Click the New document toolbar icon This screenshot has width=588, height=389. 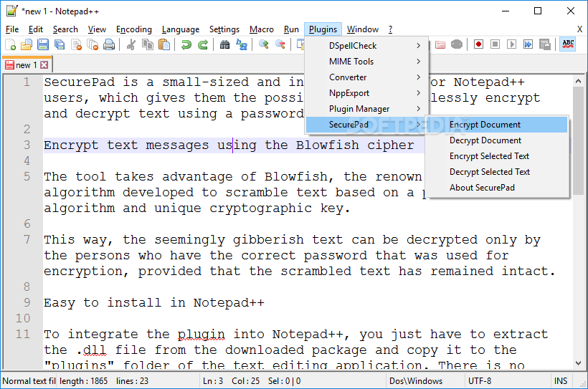pyautogui.click(x=11, y=44)
